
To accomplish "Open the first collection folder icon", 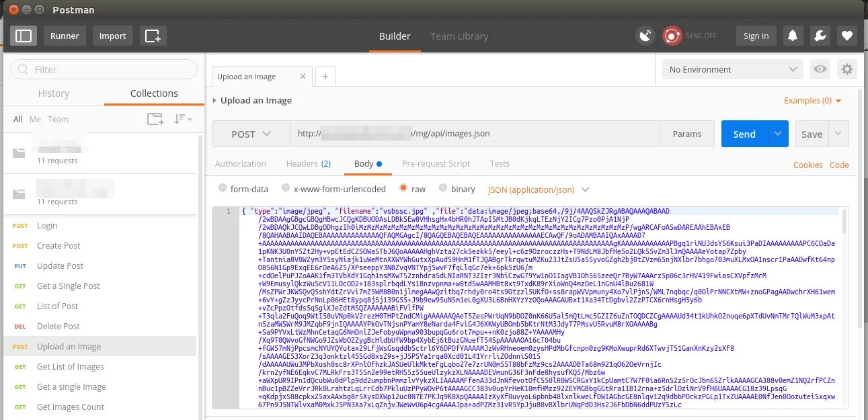I will [x=19, y=153].
